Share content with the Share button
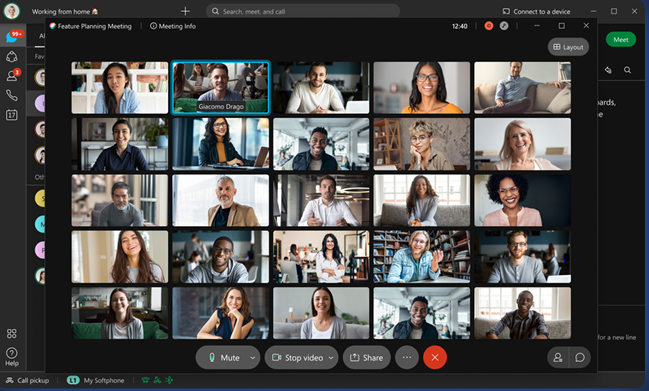The height and width of the screenshot is (391, 649). [x=366, y=357]
